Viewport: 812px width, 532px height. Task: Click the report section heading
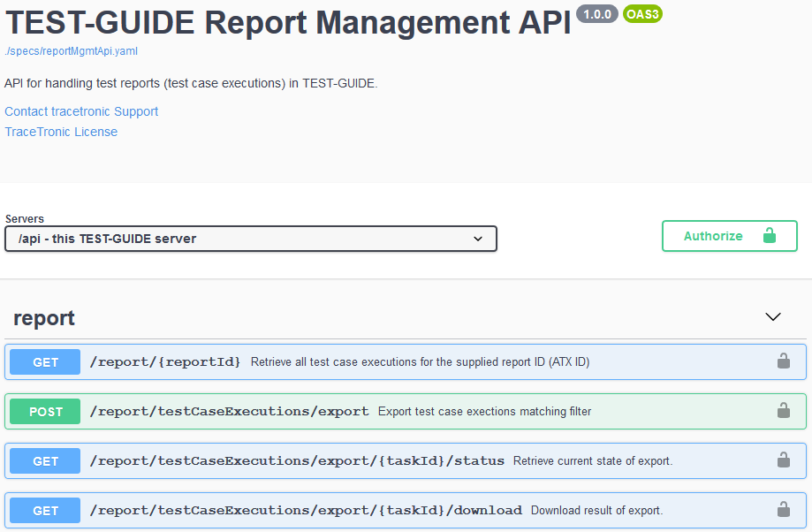tap(44, 318)
